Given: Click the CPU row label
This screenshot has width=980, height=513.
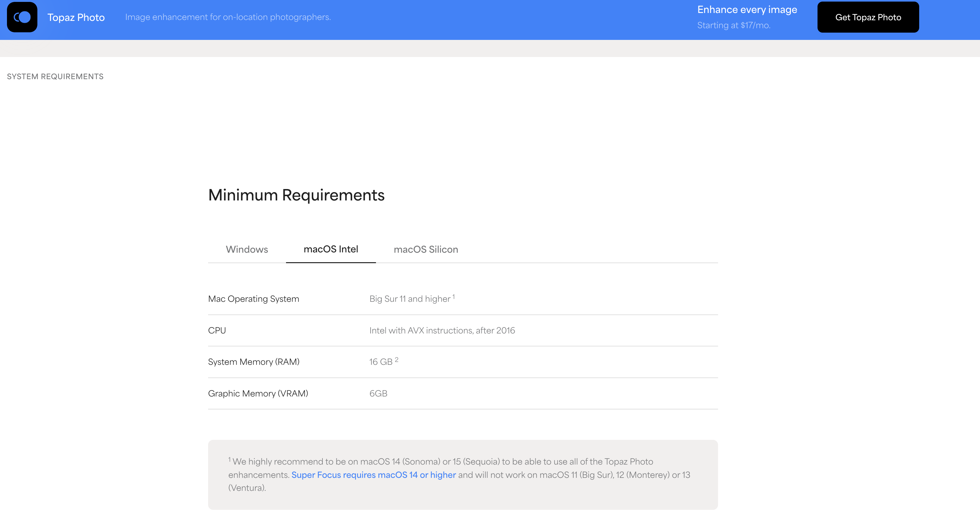Looking at the screenshot, I should [217, 331].
